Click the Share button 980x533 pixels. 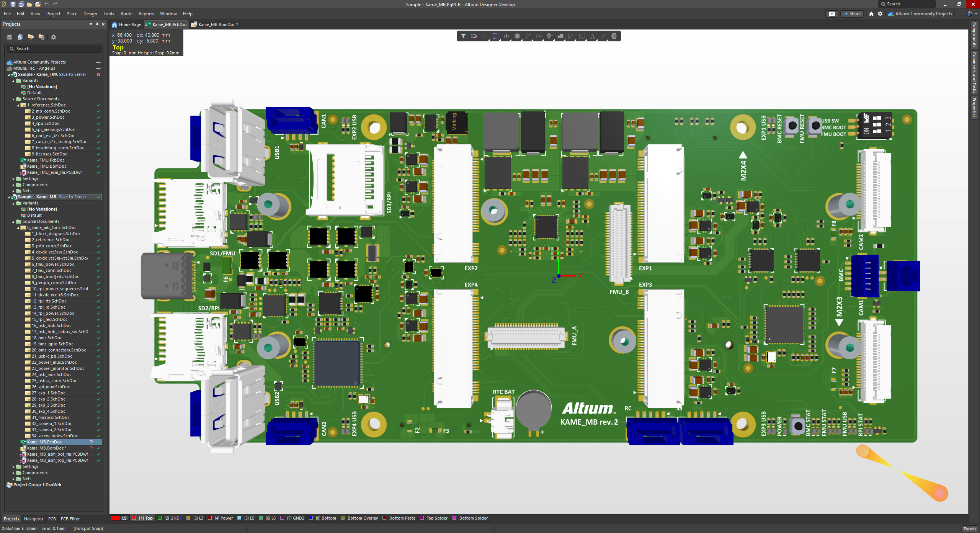[851, 14]
